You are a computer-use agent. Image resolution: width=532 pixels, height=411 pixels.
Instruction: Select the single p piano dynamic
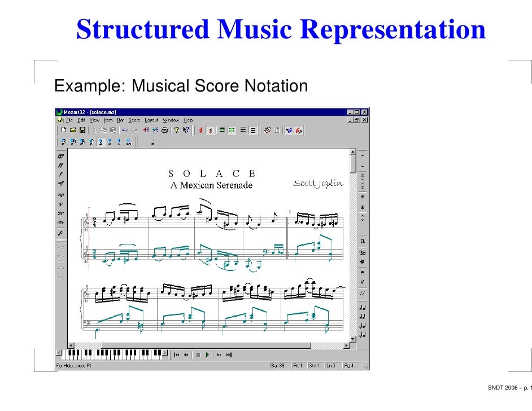pyautogui.click(x=61, y=204)
